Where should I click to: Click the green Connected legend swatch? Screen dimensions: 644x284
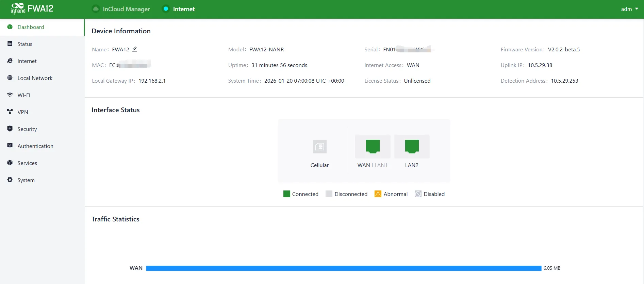tap(287, 194)
